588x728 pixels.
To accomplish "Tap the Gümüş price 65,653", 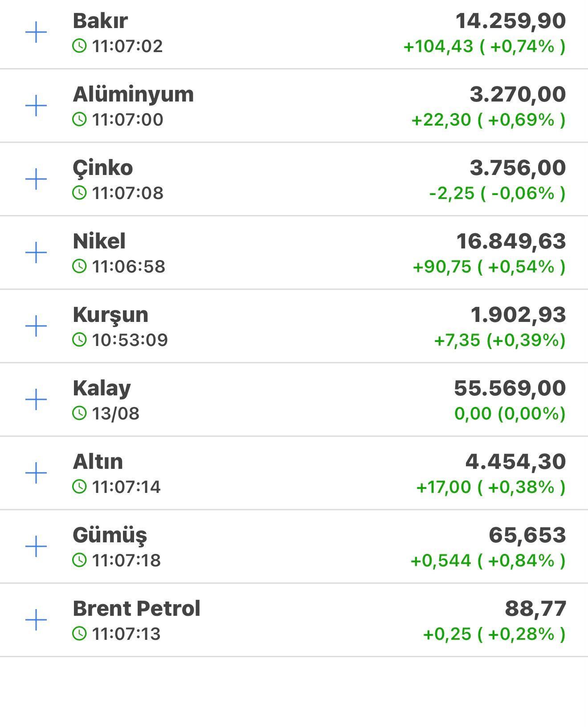I will [x=527, y=535].
